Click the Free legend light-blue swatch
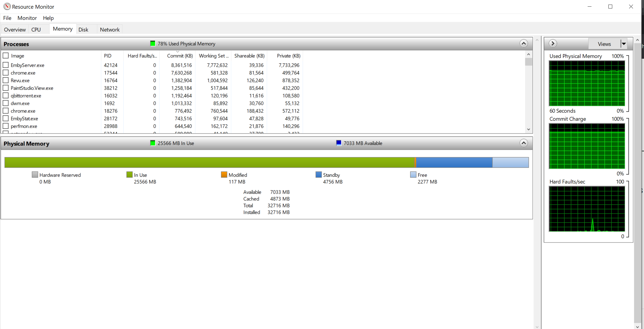644x329 pixels. pos(413,175)
